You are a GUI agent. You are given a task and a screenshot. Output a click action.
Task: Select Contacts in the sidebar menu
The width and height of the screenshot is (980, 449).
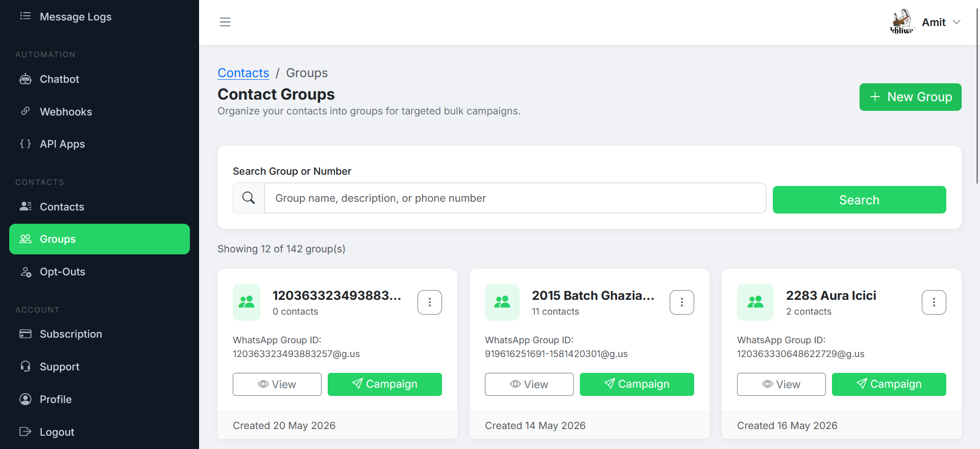click(x=100, y=207)
